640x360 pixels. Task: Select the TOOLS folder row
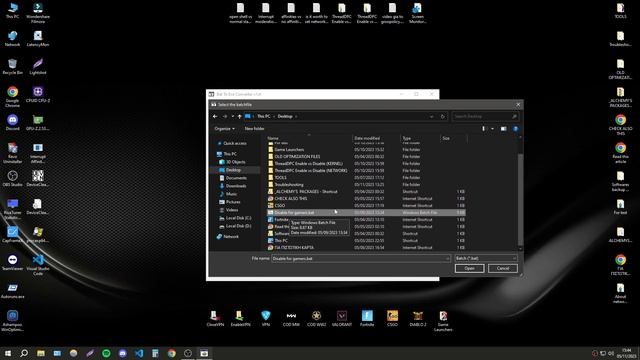click(x=366, y=178)
